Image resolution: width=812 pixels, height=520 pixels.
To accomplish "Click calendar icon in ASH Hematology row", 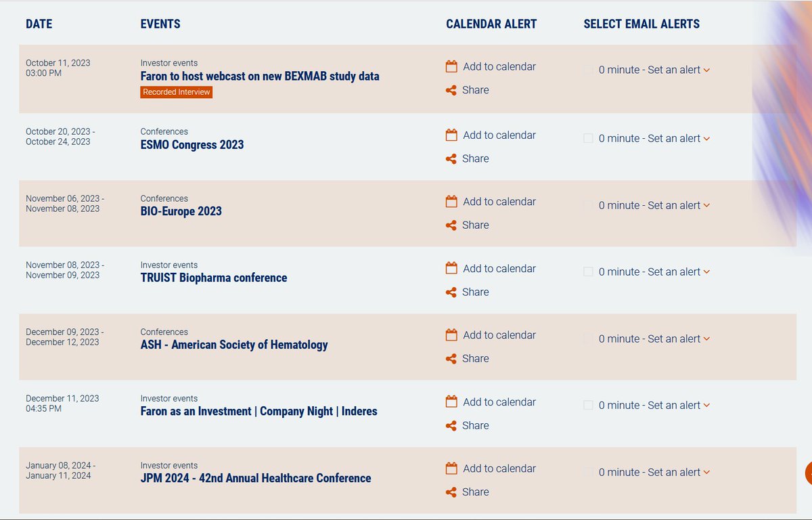I will pos(451,334).
